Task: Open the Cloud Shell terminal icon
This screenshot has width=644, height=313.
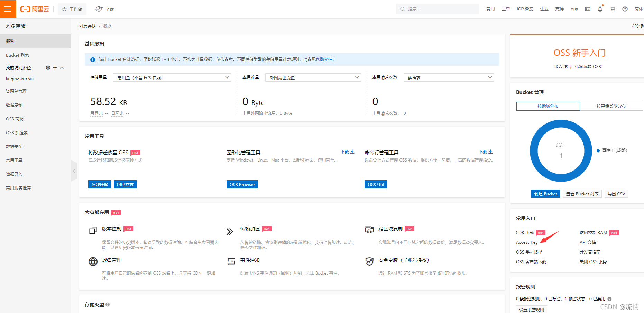Action: click(x=588, y=9)
